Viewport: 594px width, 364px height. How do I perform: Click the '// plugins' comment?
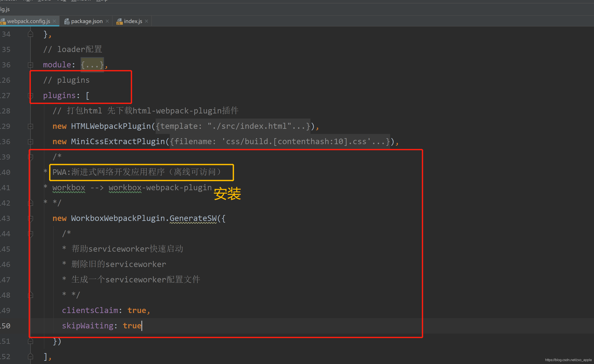coord(66,80)
